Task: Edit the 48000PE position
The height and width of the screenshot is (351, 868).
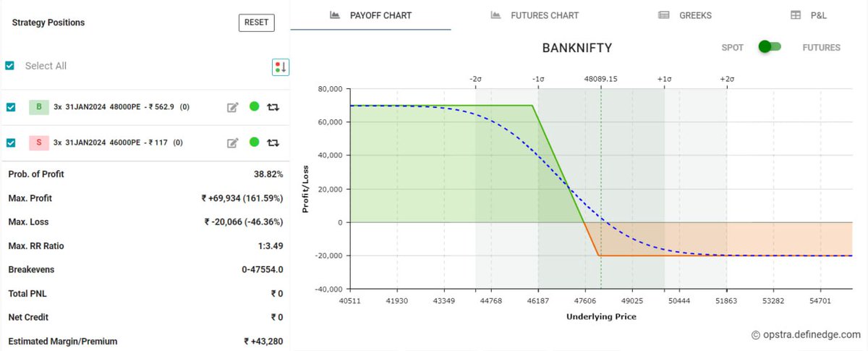Action: (233, 107)
